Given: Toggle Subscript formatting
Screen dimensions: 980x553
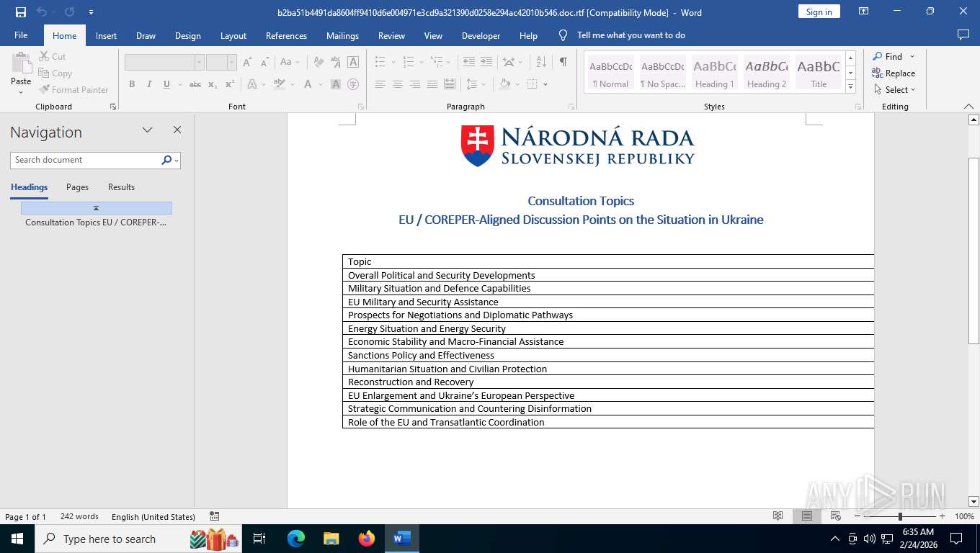Looking at the screenshot, I should point(213,84).
